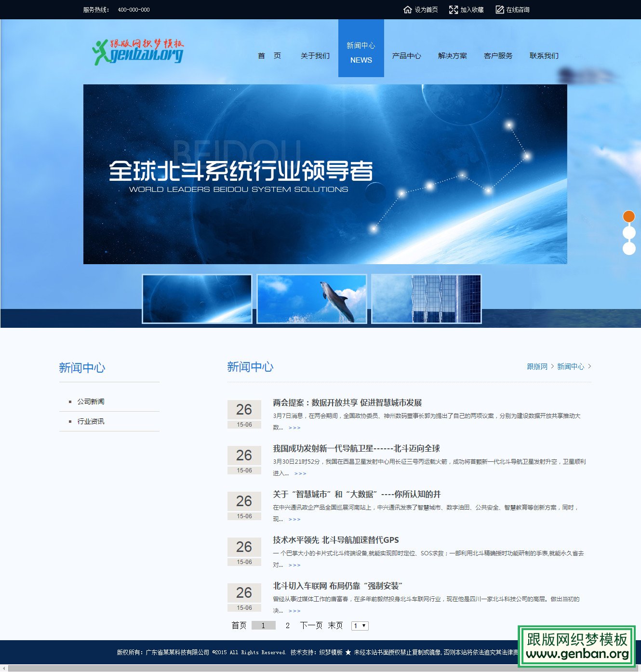Viewport: 641px width, 672px height.
Task: Select the orange carousel indicator dot
Action: point(628,216)
